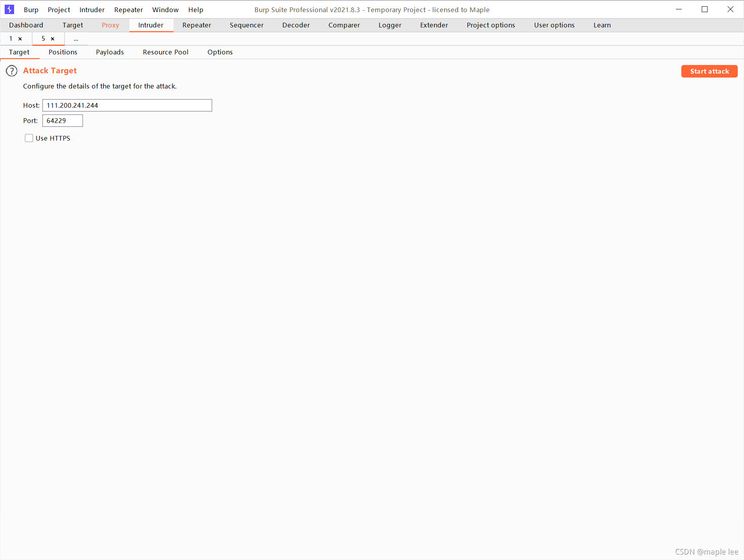Click the Port input field
Screen dimensions: 744x560
click(63, 121)
